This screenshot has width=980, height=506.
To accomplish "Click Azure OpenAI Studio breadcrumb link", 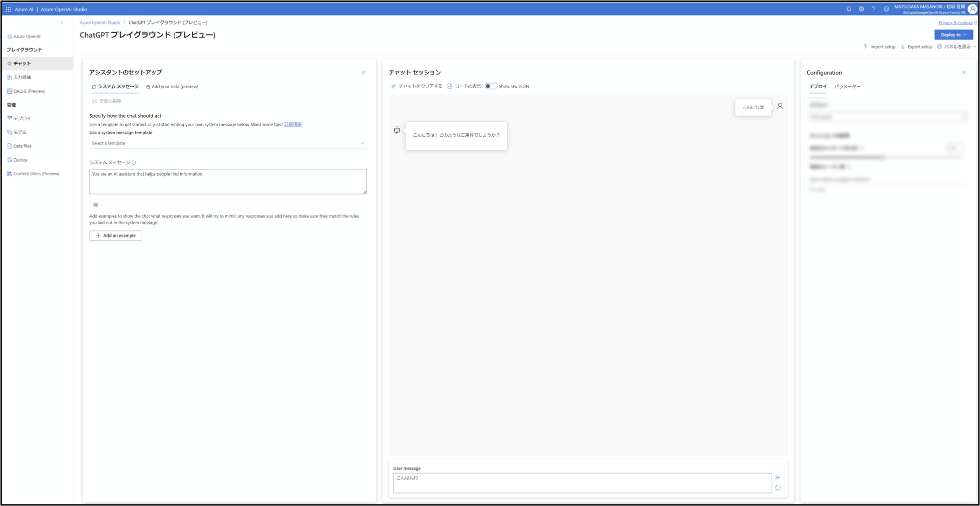I will (x=100, y=23).
